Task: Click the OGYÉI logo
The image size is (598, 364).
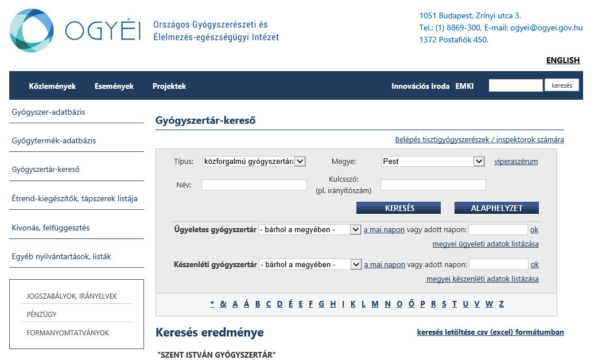Action: pos(76,30)
